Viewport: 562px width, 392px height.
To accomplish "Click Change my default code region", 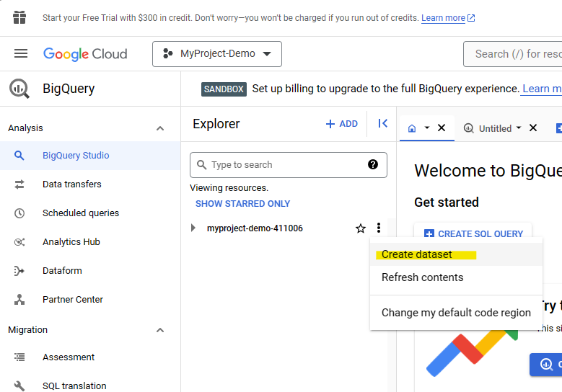I will tap(456, 313).
